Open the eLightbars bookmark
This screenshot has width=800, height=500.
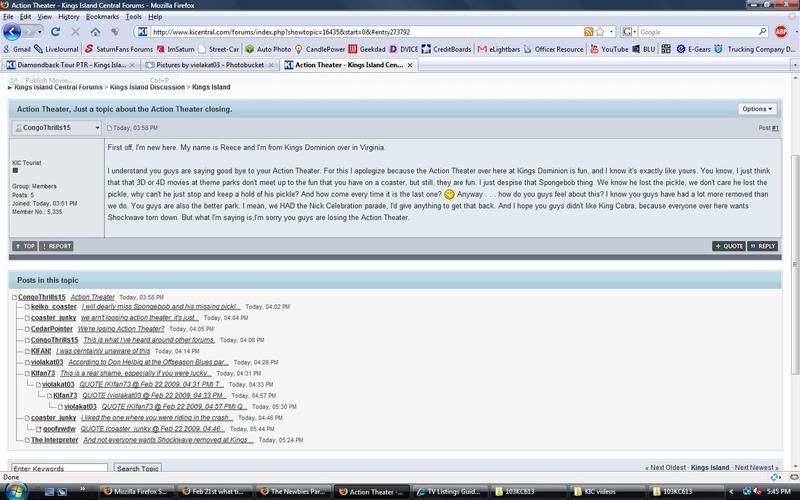[x=499, y=49]
